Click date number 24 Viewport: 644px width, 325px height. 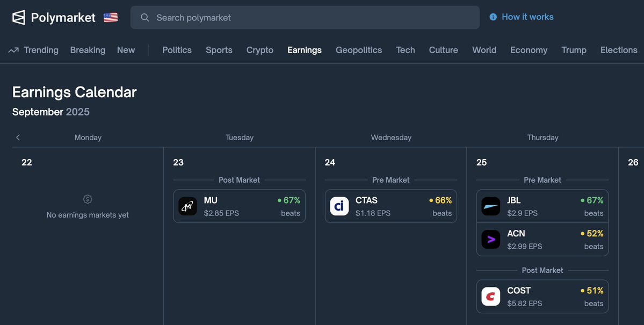point(330,162)
